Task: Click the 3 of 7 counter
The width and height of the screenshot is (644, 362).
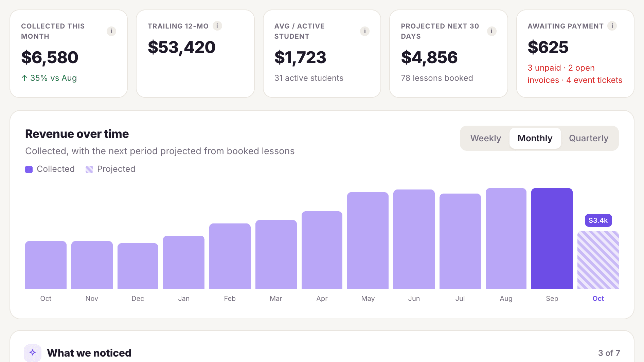Action: pos(609,353)
